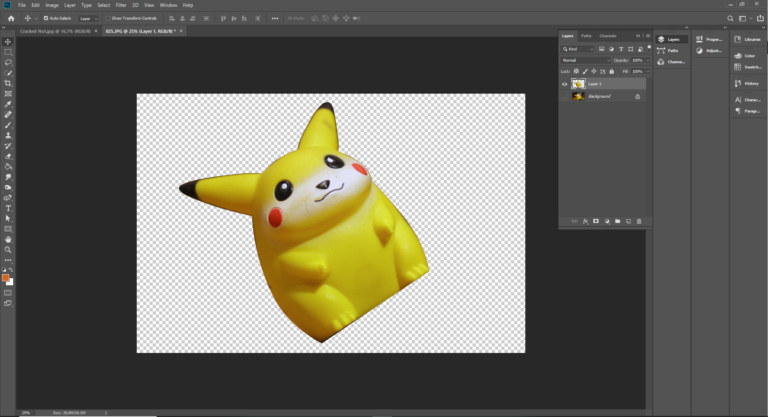
Task: Select Layer 1 thumbnail in Layers panel
Action: 578,84
